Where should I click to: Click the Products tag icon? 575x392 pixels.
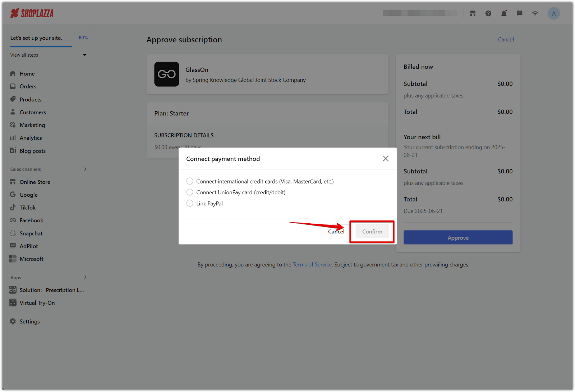coord(13,99)
